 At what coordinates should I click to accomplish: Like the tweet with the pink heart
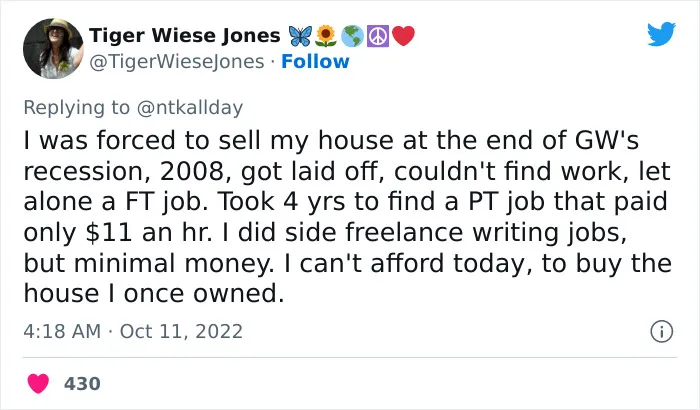(38, 383)
